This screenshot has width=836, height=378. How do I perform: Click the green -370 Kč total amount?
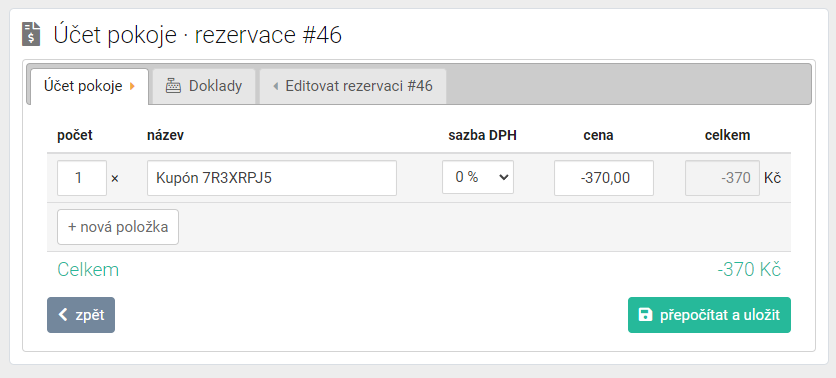pos(749,270)
